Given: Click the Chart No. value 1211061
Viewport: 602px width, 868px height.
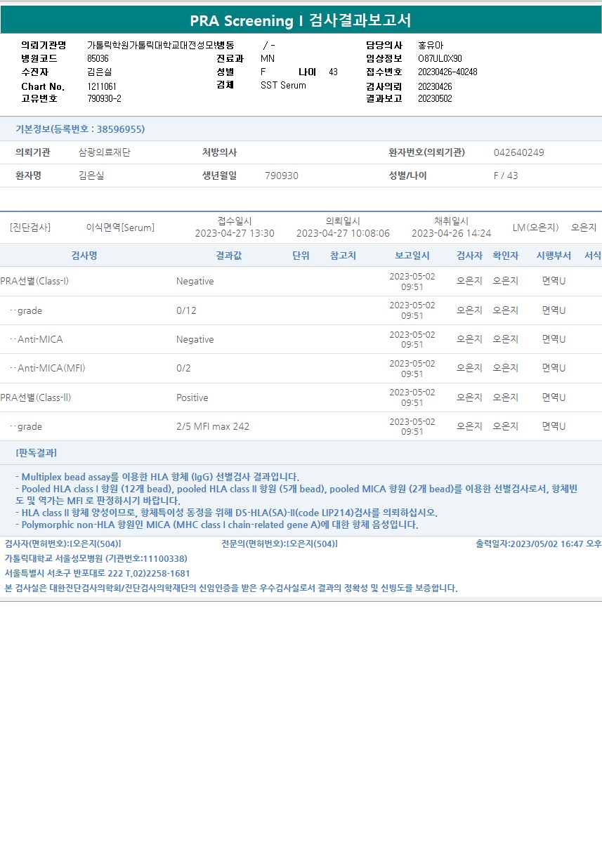Looking at the screenshot, I should point(102,86).
